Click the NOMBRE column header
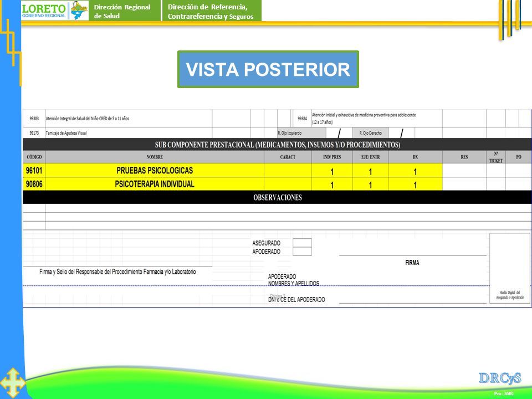Image resolution: width=532 pixels, height=399 pixels. pyautogui.click(x=155, y=157)
